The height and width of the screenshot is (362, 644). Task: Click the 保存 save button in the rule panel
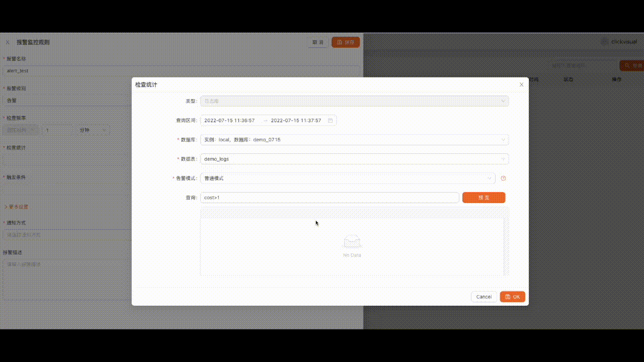[x=346, y=42]
